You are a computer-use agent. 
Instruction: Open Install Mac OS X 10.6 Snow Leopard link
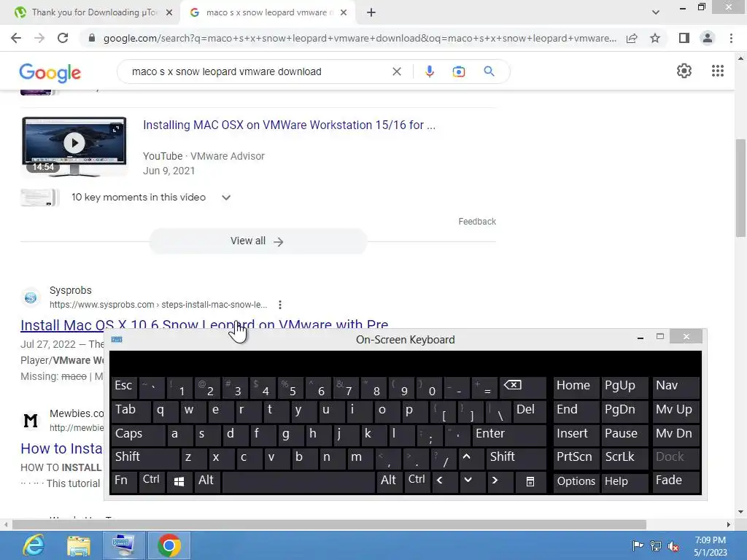coord(204,324)
